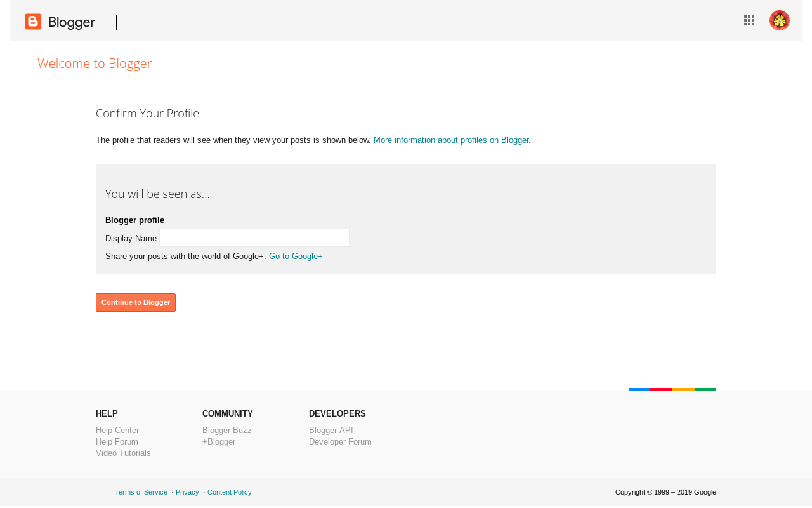812x508 pixels.
Task: Click 'You will be seen as...' text
Action: (x=157, y=194)
